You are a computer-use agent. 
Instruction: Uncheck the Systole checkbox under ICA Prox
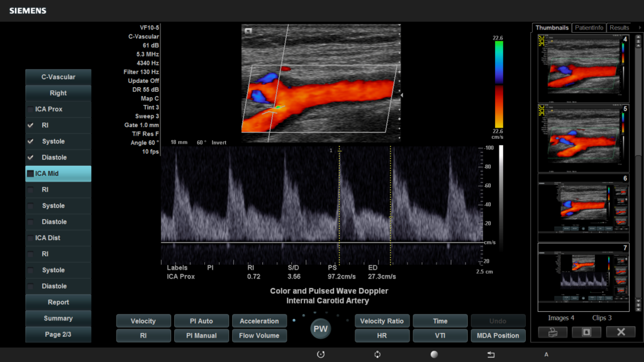31,141
